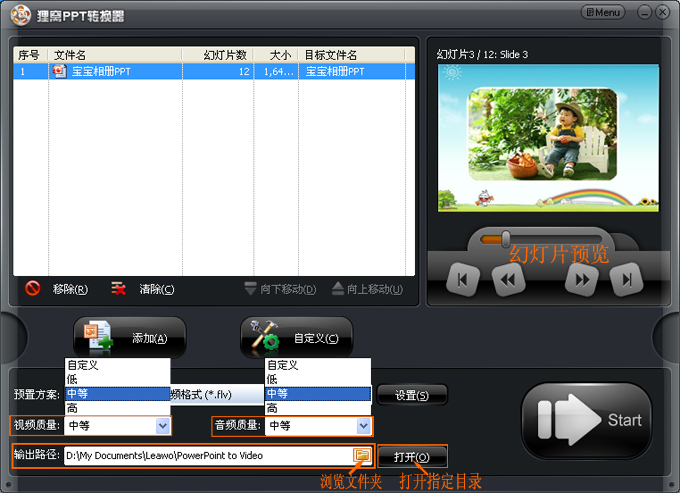Click the 文件名 column header

[x=115, y=55]
